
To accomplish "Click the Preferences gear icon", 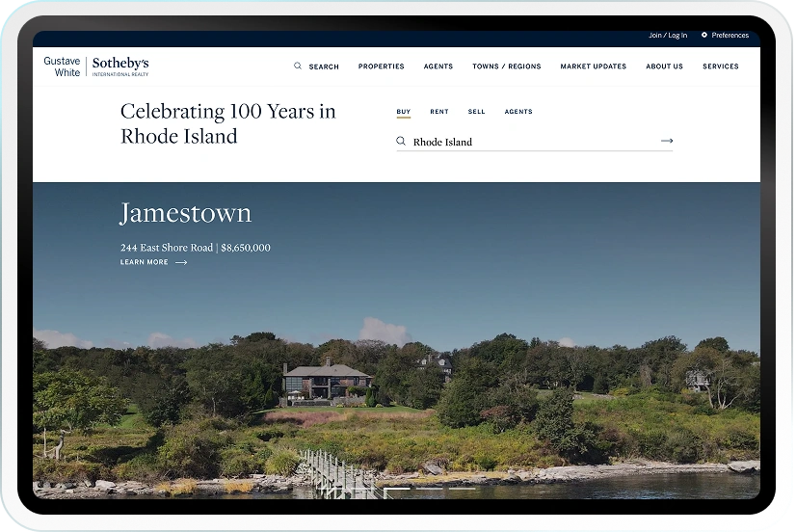I will click(x=704, y=35).
